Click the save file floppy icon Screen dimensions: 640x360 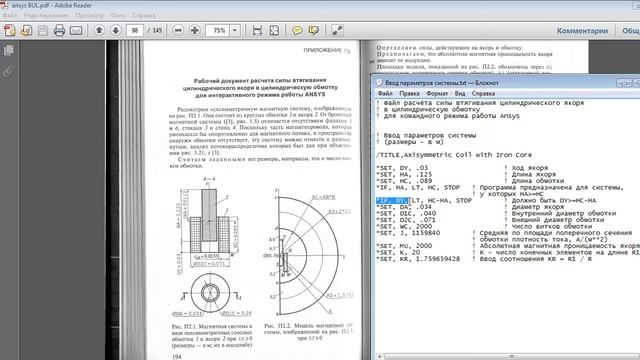[x=43, y=31]
